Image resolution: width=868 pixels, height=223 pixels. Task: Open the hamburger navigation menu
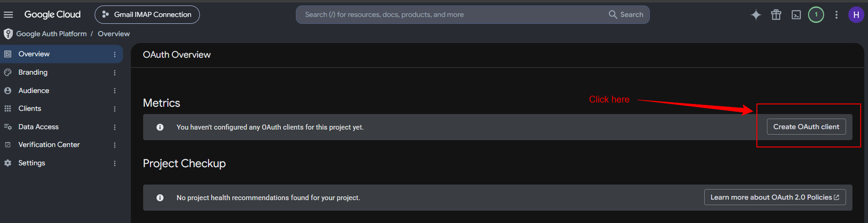8,15
